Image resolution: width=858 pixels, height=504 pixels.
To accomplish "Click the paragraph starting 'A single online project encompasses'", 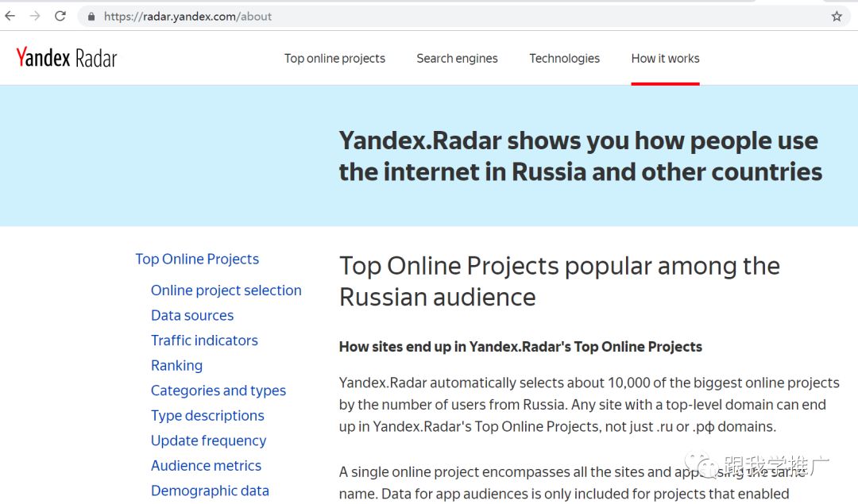I will [572, 483].
